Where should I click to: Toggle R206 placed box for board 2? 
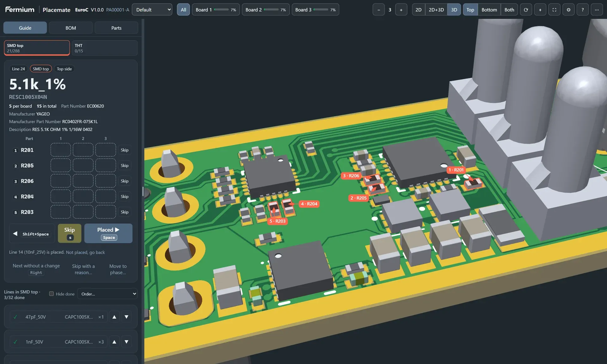[x=83, y=181]
